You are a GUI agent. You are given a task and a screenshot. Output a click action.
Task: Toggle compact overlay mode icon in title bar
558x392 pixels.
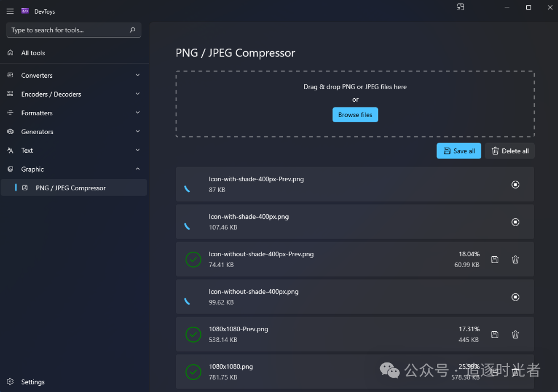(460, 7)
